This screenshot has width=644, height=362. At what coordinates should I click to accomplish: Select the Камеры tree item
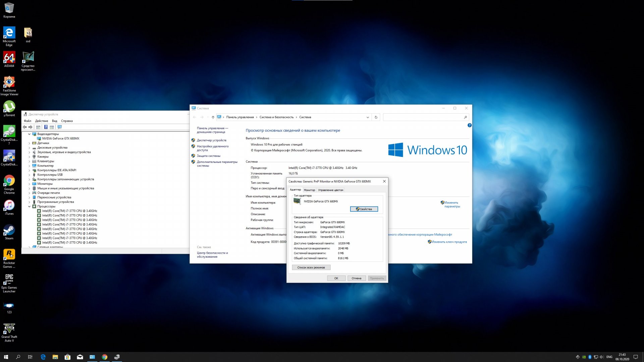[x=43, y=157]
